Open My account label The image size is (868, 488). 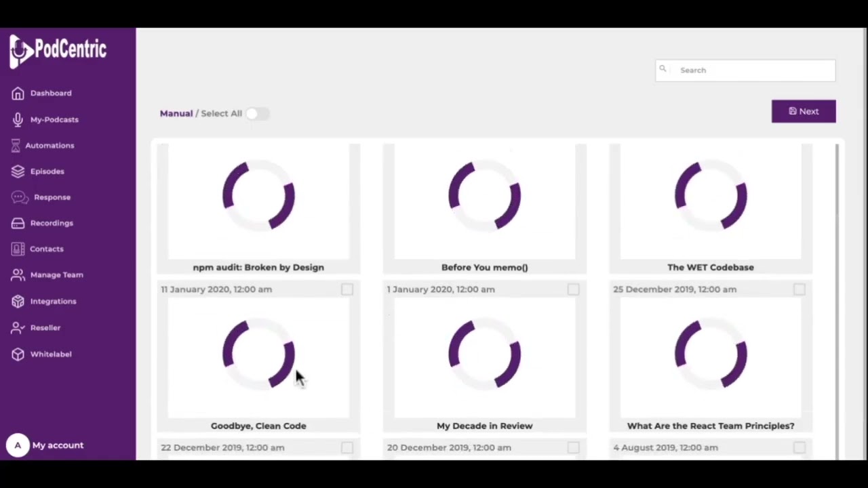pyautogui.click(x=58, y=445)
